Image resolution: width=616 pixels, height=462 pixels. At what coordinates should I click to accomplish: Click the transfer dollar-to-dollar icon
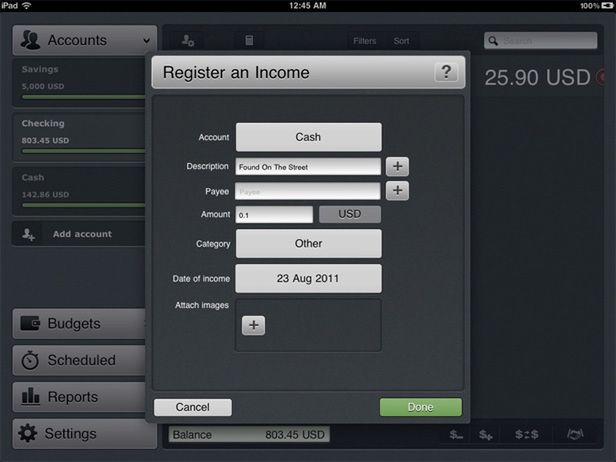[526, 434]
